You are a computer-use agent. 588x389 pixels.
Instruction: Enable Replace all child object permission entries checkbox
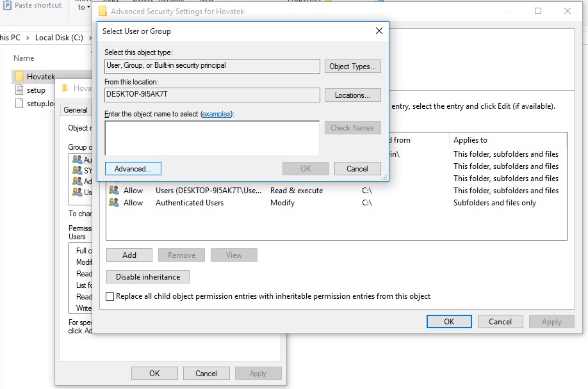pyautogui.click(x=110, y=297)
